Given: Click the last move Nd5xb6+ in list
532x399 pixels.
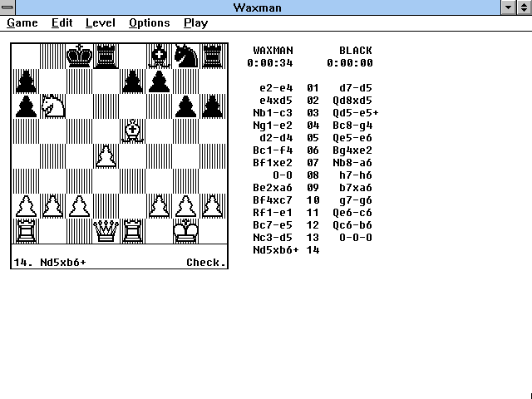Looking at the screenshot, I should pyautogui.click(x=276, y=250).
